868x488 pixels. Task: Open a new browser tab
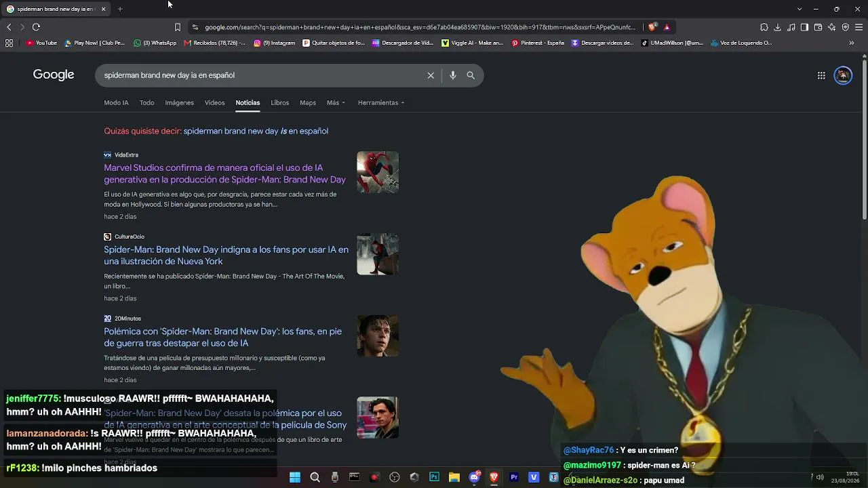coord(120,9)
